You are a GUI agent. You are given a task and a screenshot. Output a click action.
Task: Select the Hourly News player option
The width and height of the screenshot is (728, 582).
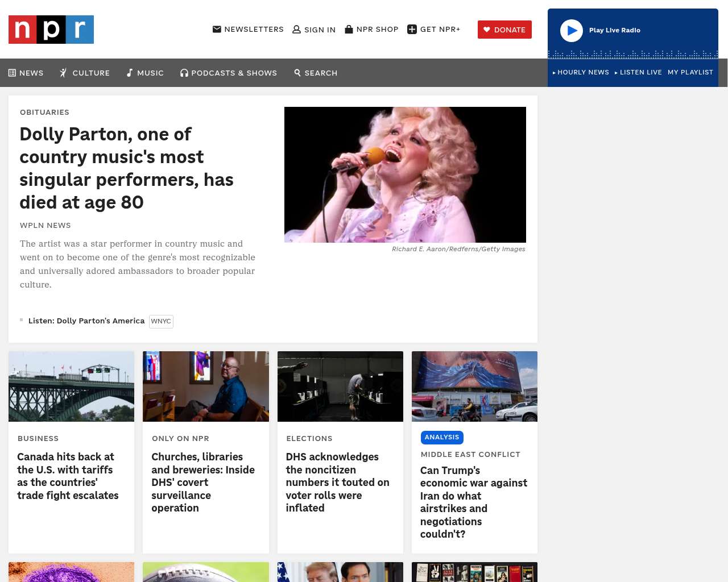pyautogui.click(x=581, y=72)
